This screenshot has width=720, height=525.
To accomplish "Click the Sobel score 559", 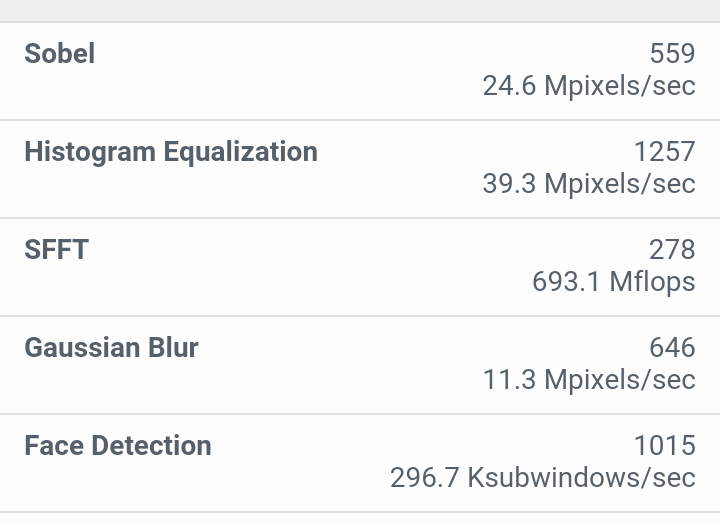I will tap(672, 53).
